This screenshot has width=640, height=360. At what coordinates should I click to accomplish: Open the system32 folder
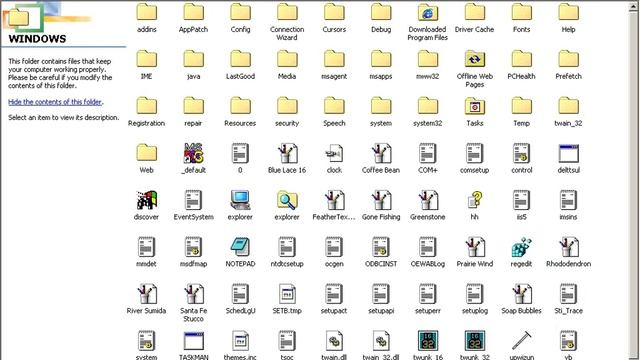click(427, 107)
